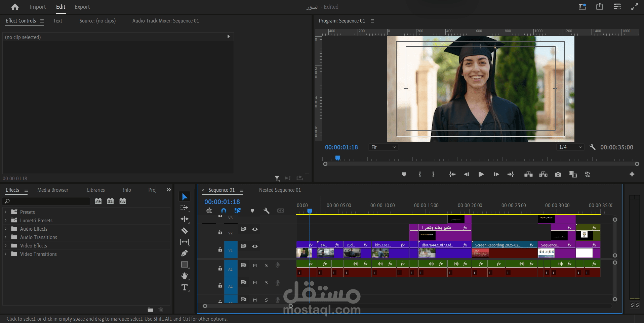Toggle V2 track output eye
The height and width of the screenshot is (323, 644).
coord(255,229)
